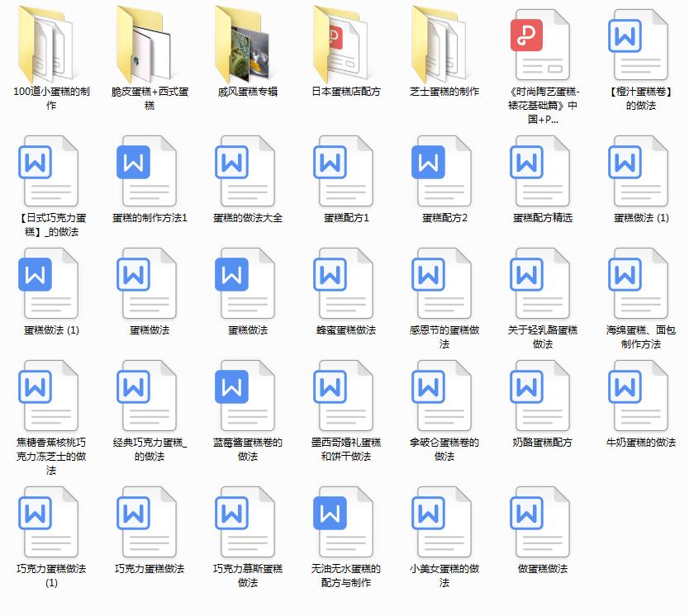The height and width of the screenshot is (616, 689).
Task: Select the 无油无水蛋糕的配方与制作 document
Action: pos(345,523)
